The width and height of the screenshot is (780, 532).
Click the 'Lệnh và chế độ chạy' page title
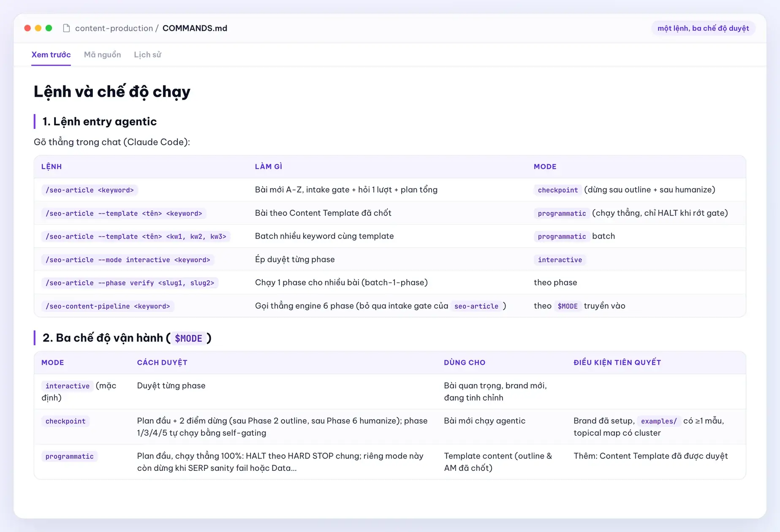112,92
